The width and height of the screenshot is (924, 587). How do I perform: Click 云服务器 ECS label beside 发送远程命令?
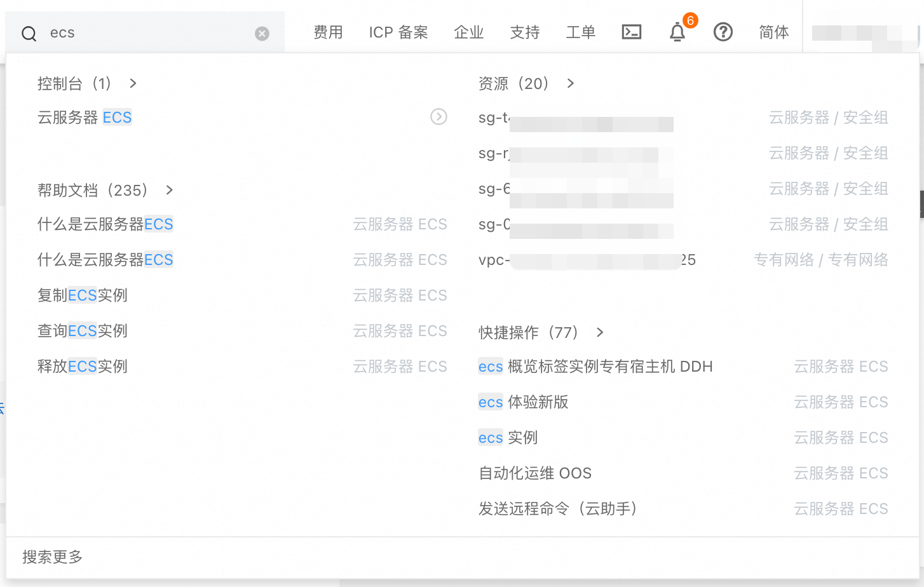[841, 509]
